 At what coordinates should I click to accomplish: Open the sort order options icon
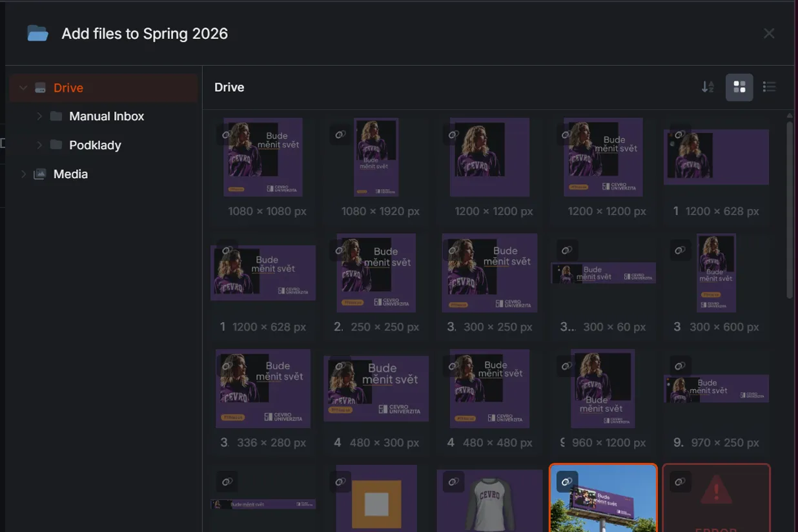tap(708, 87)
